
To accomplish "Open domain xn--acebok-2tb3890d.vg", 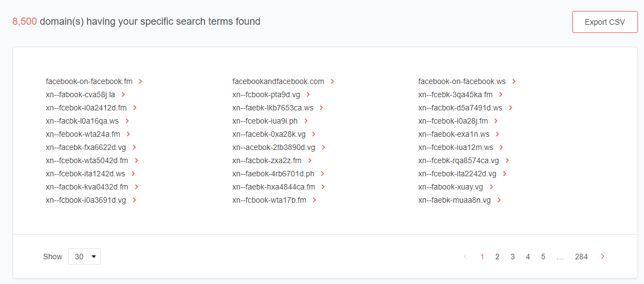I will 274,147.
